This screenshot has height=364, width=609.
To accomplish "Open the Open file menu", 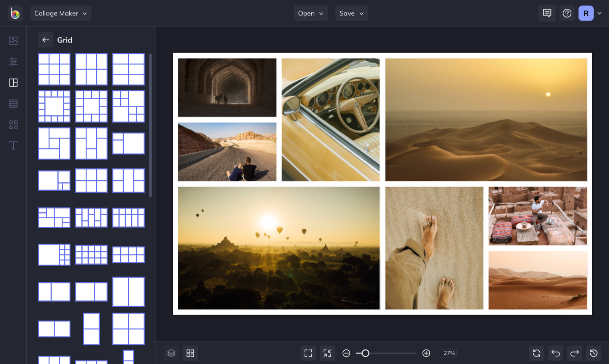I will 311,13.
